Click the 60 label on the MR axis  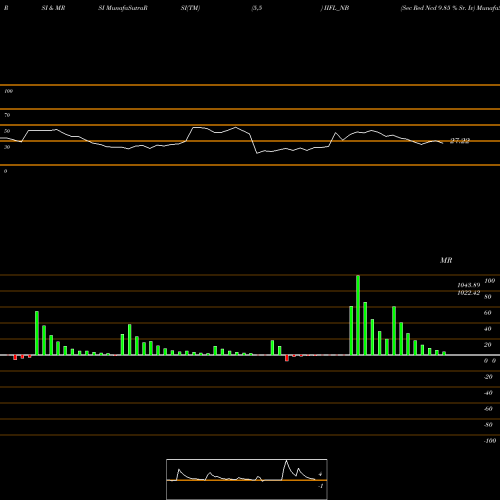click(488, 313)
